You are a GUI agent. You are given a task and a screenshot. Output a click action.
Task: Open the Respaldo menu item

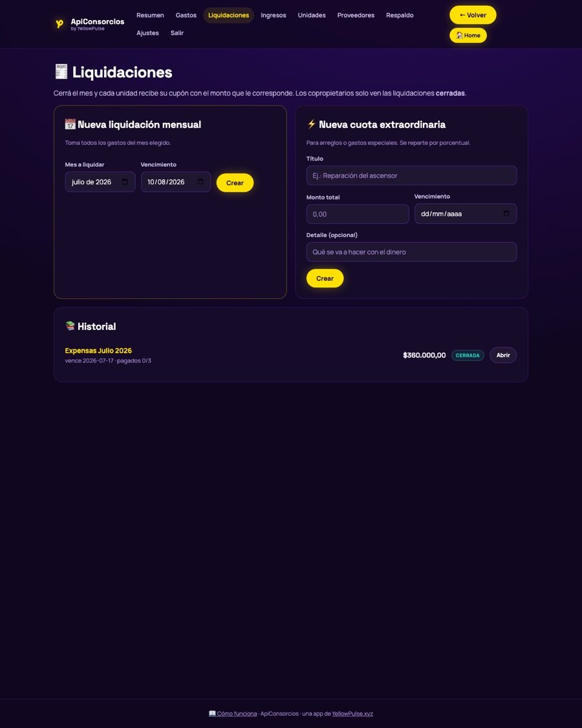[x=400, y=16]
